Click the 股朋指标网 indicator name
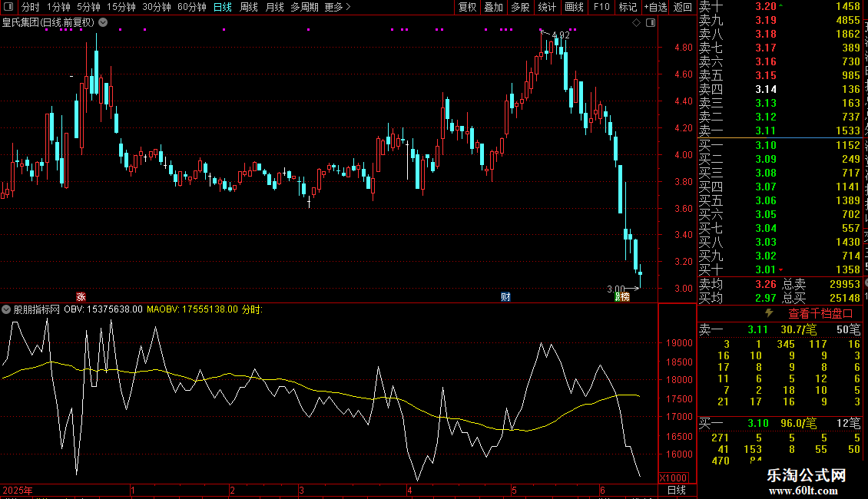868x499 pixels. [37, 309]
